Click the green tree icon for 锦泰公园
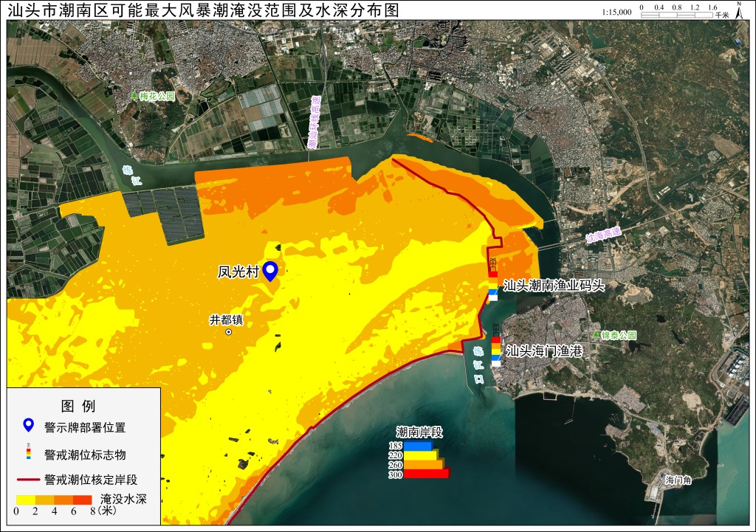This screenshot has width=756, height=532. coord(597,334)
